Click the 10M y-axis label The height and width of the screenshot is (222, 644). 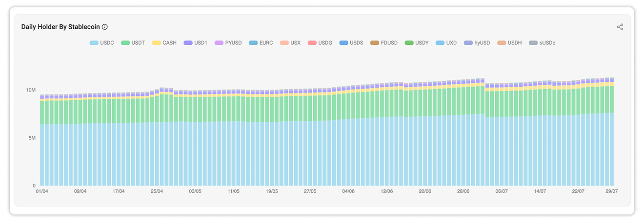31,90
